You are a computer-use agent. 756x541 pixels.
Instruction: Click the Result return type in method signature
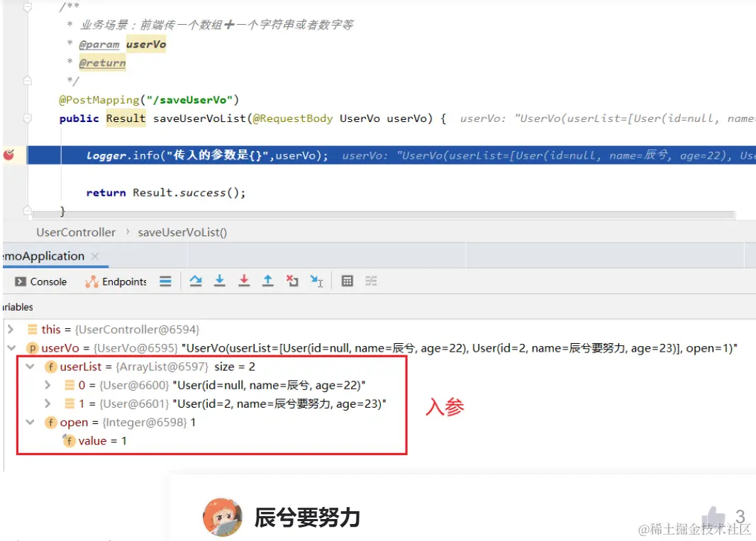pyautogui.click(x=126, y=118)
